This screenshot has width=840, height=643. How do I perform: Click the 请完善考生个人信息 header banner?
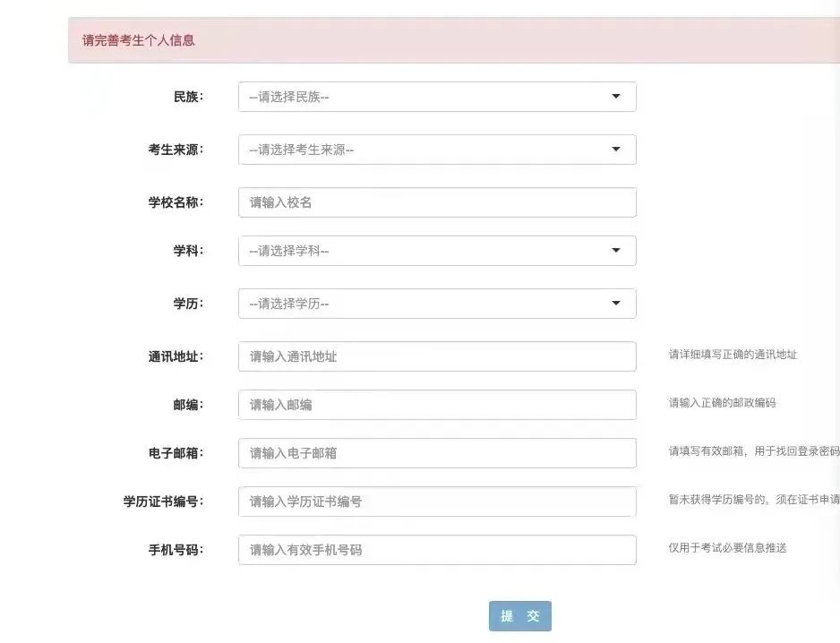(138, 40)
